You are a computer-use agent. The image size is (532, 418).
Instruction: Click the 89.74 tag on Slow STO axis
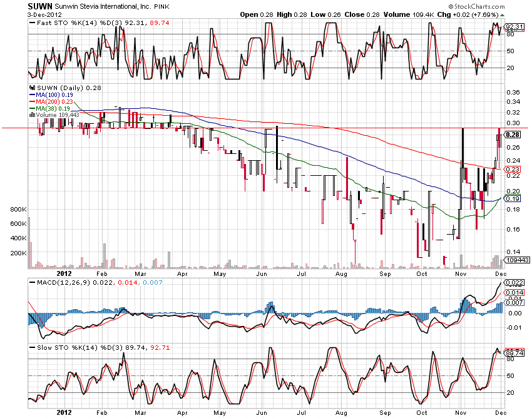coord(515,353)
